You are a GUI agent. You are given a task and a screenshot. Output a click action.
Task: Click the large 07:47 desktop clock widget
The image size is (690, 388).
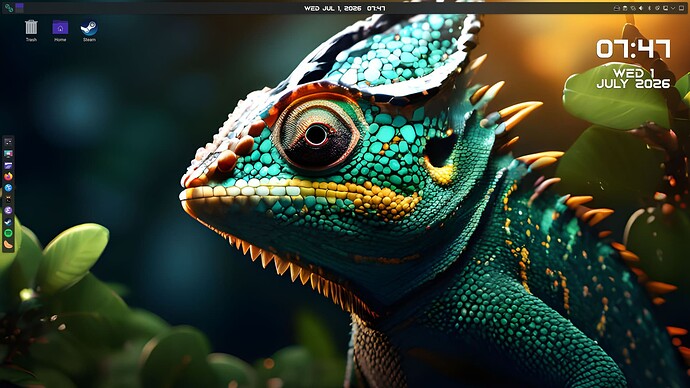(x=633, y=49)
